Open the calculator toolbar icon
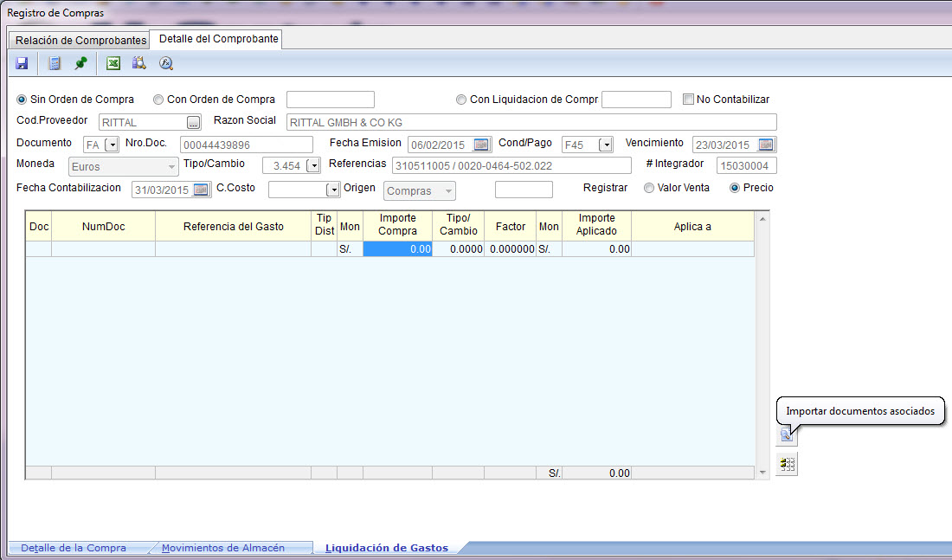The width and height of the screenshot is (952, 560). (x=55, y=63)
